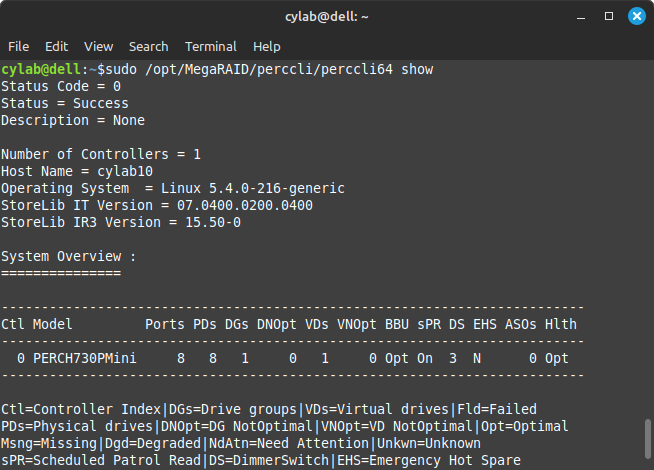Viewport: 654px width, 470px height.
Task: Click the Host Name cylab10 line
Action: pyautogui.click(x=77, y=171)
